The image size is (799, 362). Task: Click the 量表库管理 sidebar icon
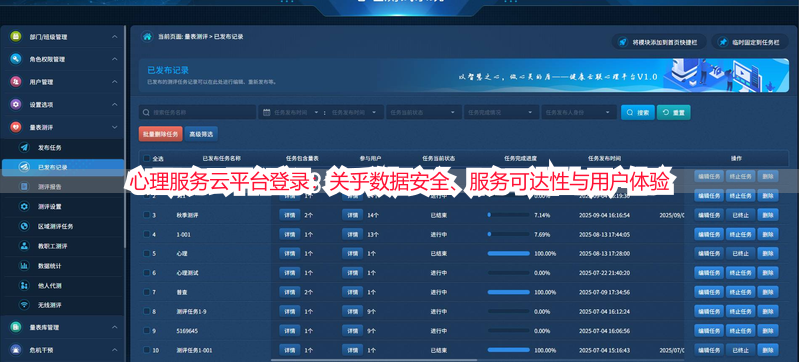(16, 327)
